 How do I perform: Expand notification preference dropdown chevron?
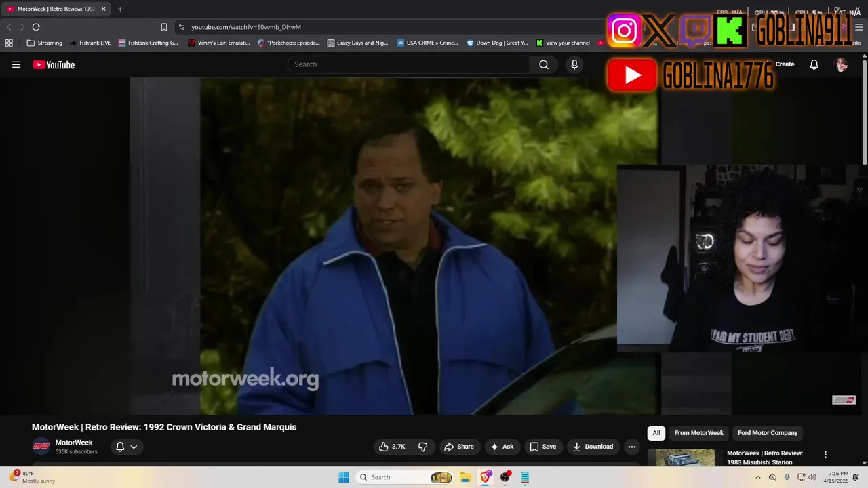tap(134, 447)
